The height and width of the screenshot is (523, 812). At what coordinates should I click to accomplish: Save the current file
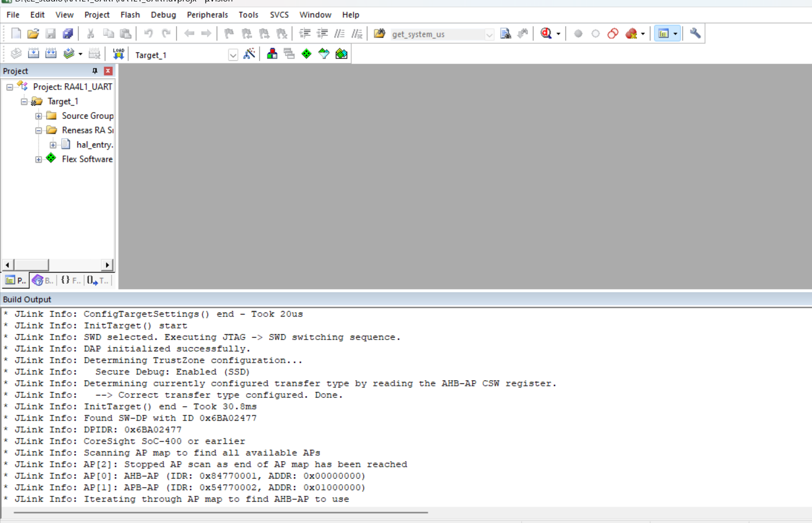51,34
